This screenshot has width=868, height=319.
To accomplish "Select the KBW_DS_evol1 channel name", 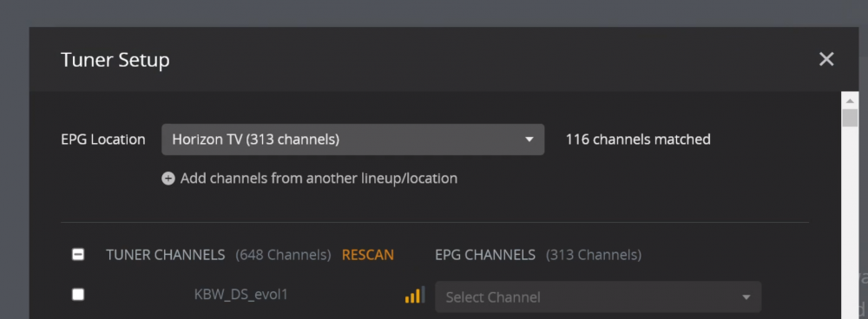I will tap(240, 294).
